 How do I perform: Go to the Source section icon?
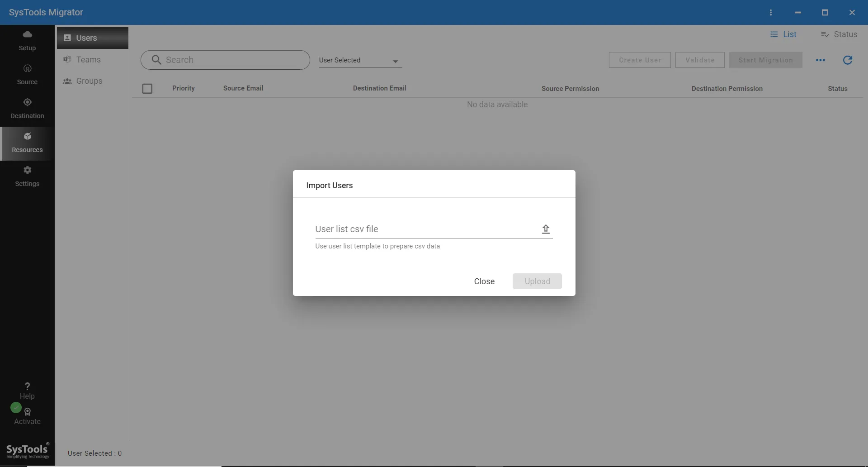point(27,68)
